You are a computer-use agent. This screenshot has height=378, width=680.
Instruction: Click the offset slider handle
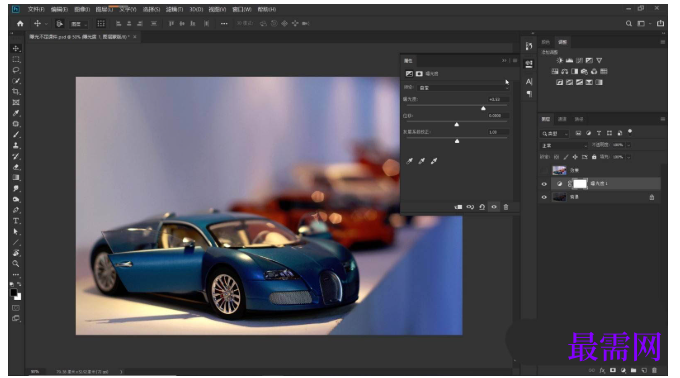[457, 124]
